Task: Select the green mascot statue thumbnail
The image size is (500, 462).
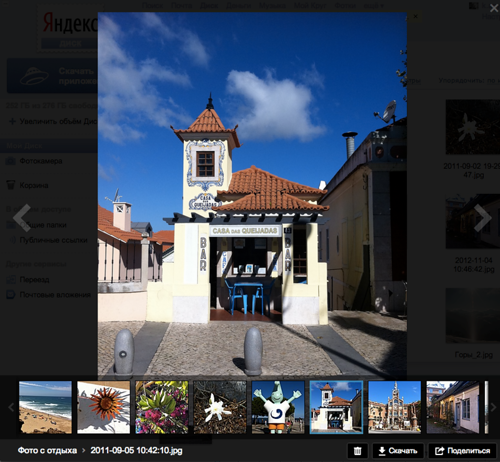Action: pyautogui.click(x=278, y=407)
